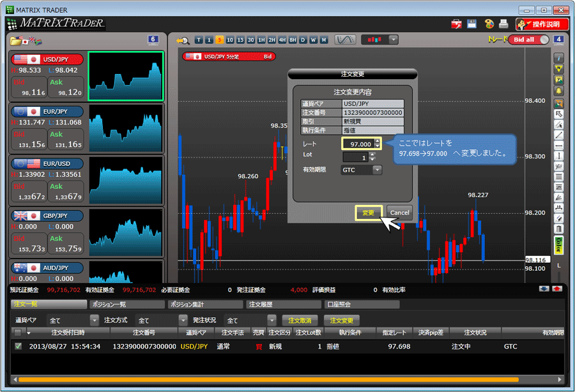Viewport: 575px width, 392px height.
Task: Expand the sort arrow beside header checkbox
Action: [29, 333]
